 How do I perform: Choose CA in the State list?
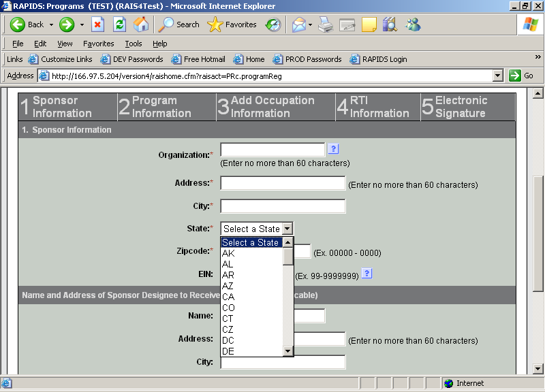(x=252, y=297)
